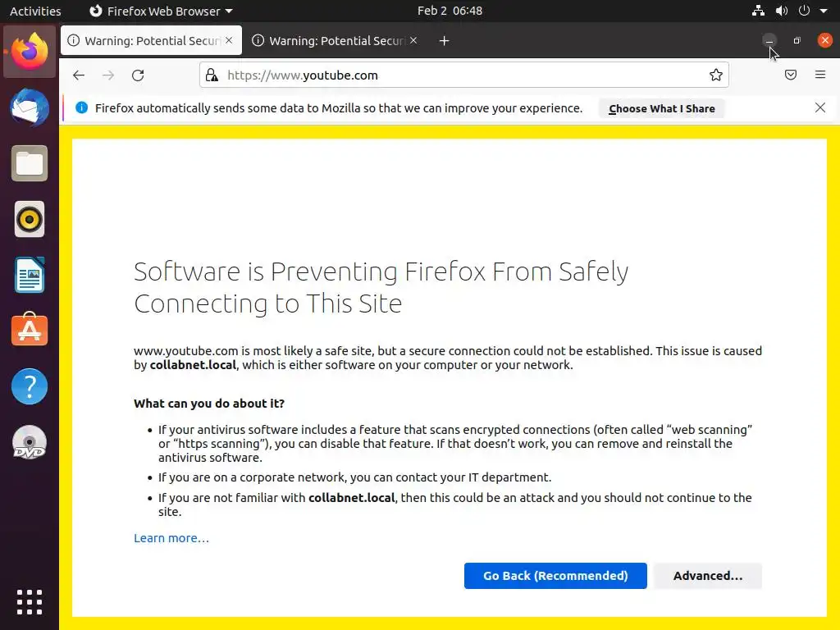Image resolution: width=840 pixels, height=630 pixels.
Task: Open the Save to Pocket icon
Action: (x=791, y=75)
